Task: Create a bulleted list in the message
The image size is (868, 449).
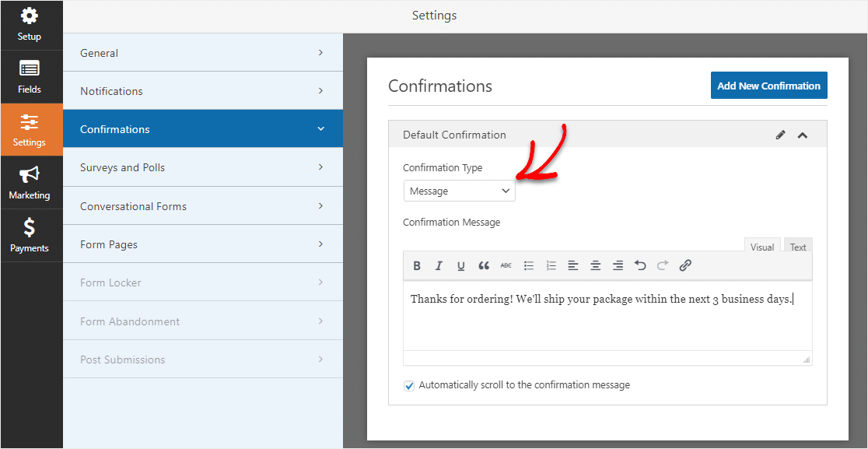Action: (x=529, y=266)
